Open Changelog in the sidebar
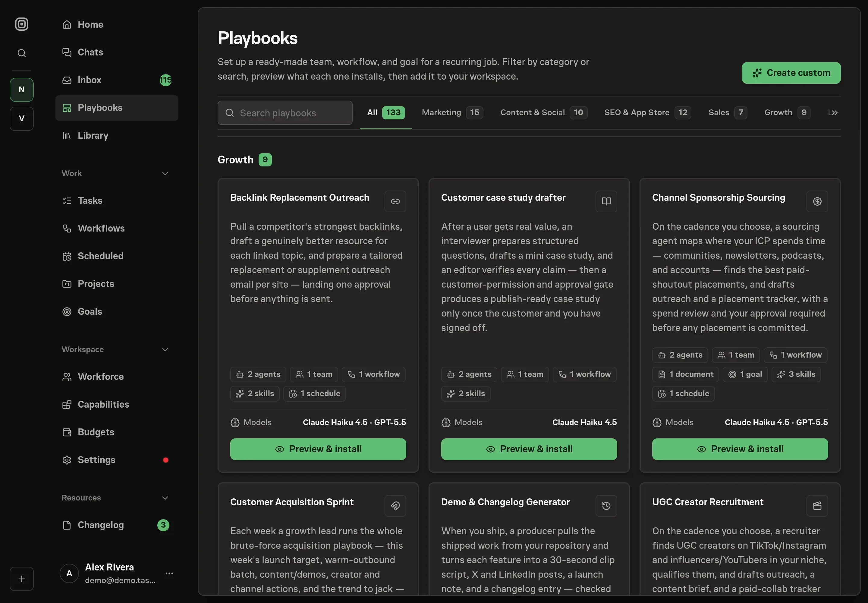 (117, 525)
